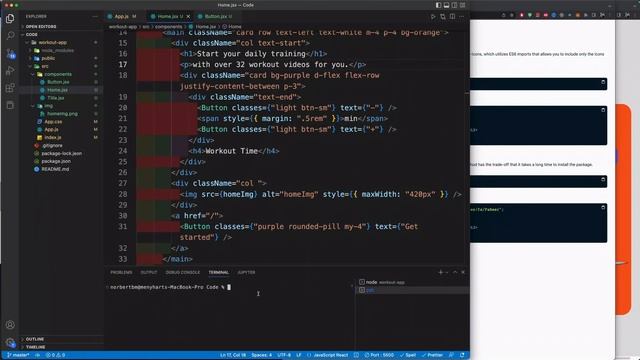Screen dimensions: 640x360
Task: Expand the public folder
Action: pyautogui.click(x=48, y=58)
